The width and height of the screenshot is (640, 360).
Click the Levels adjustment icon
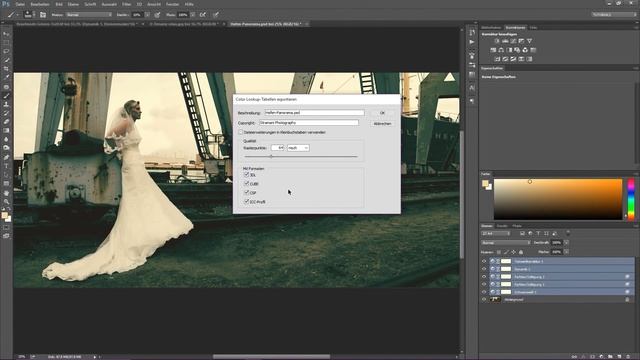(x=505, y=41)
